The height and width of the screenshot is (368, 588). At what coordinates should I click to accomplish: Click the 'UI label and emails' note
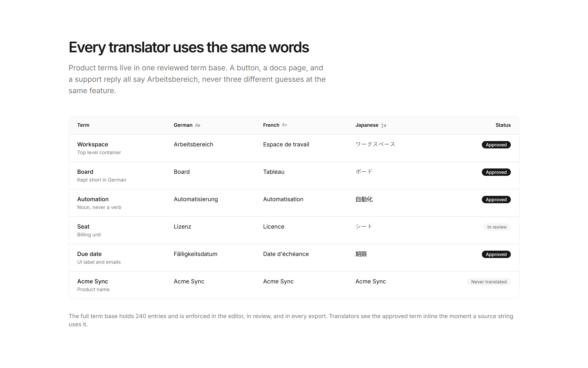pos(99,262)
